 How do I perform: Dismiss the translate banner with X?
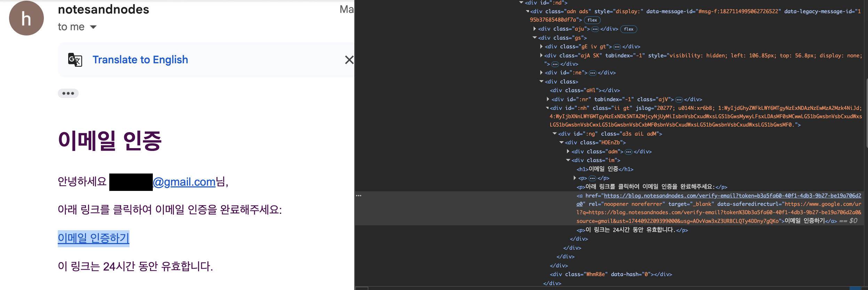[349, 60]
